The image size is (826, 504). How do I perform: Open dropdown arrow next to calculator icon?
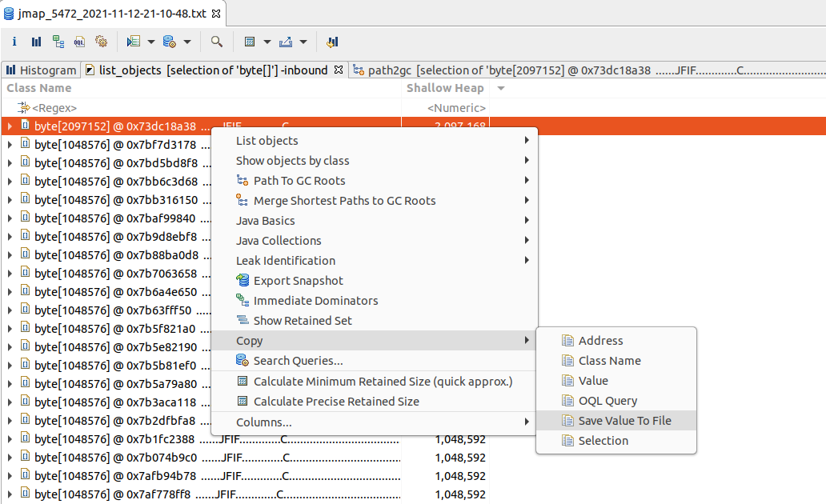(x=267, y=42)
